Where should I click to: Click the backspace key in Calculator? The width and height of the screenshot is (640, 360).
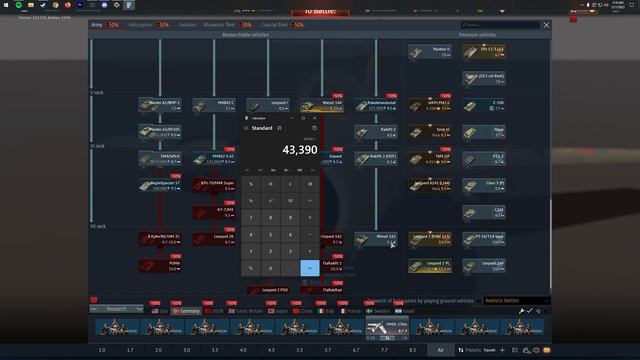[x=310, y=184]
